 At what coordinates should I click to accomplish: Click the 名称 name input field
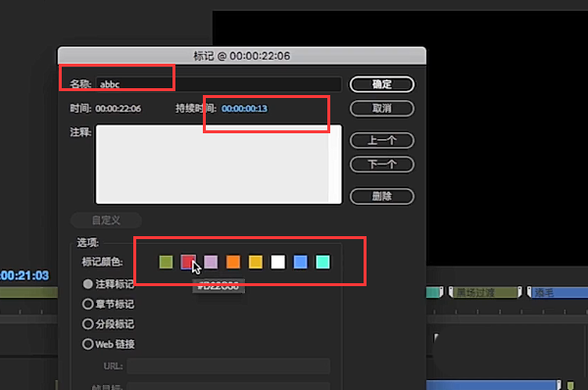219,84
